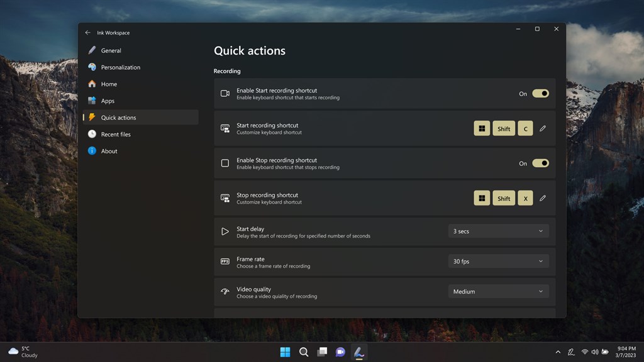This screenshot has width=644, height=362.
Task: Select Quick actions in the sidebar
Action: (140, 118)
